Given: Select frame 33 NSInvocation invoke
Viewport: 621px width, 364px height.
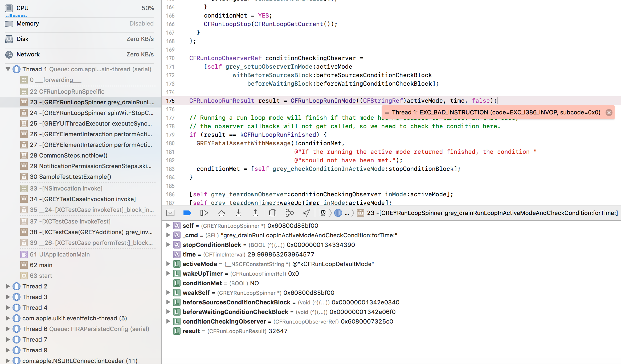Looking at the screenshot, I should point(81,188).
